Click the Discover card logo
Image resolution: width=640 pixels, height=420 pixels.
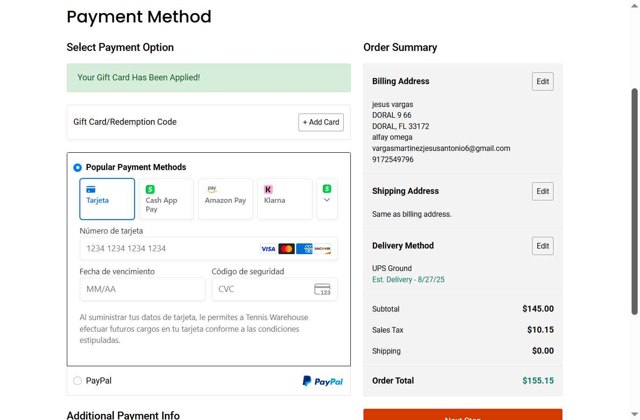point(322,249)
